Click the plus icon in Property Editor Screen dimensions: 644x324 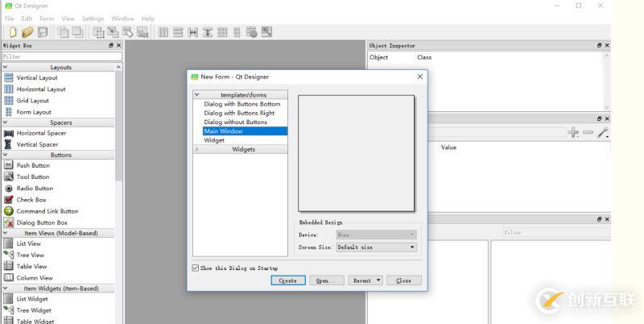click(x=573, y=132)
